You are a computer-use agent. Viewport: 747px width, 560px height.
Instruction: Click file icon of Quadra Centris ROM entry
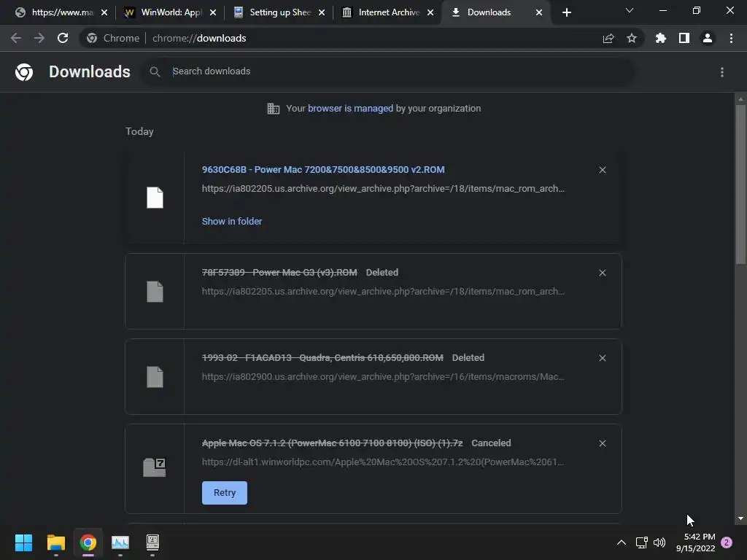coord(155,377)
